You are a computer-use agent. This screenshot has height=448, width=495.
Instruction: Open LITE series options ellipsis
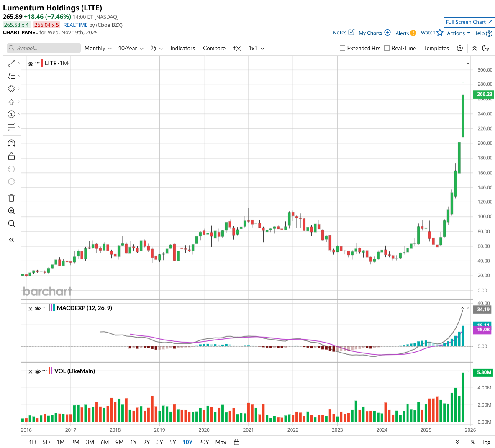point(37,63)
